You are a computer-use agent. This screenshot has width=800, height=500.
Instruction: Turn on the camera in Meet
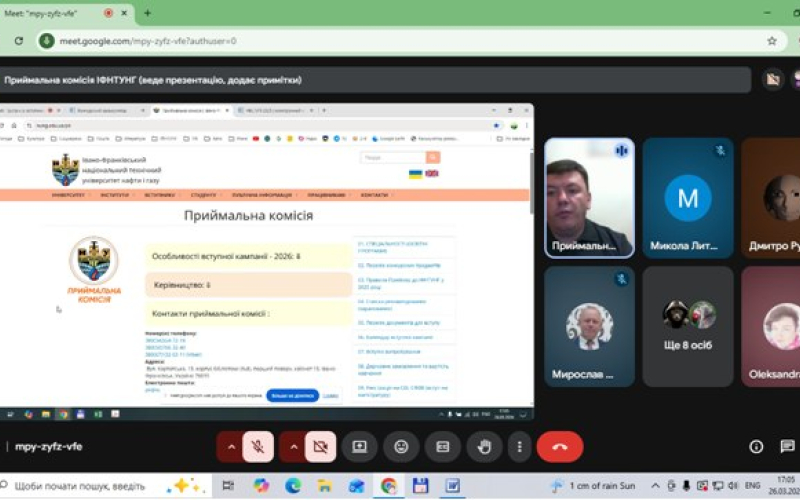click(x=320, y=447)
